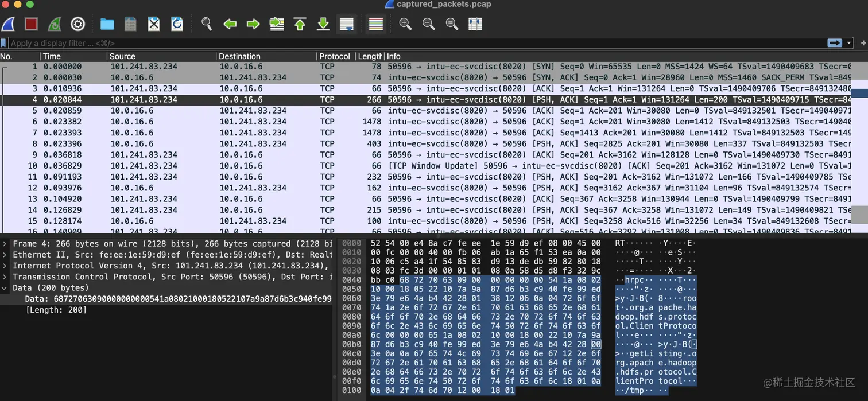Screen dimensions: 868x401
Task: Expand the Frame 4 details row
Action: [x=5, y=244]
